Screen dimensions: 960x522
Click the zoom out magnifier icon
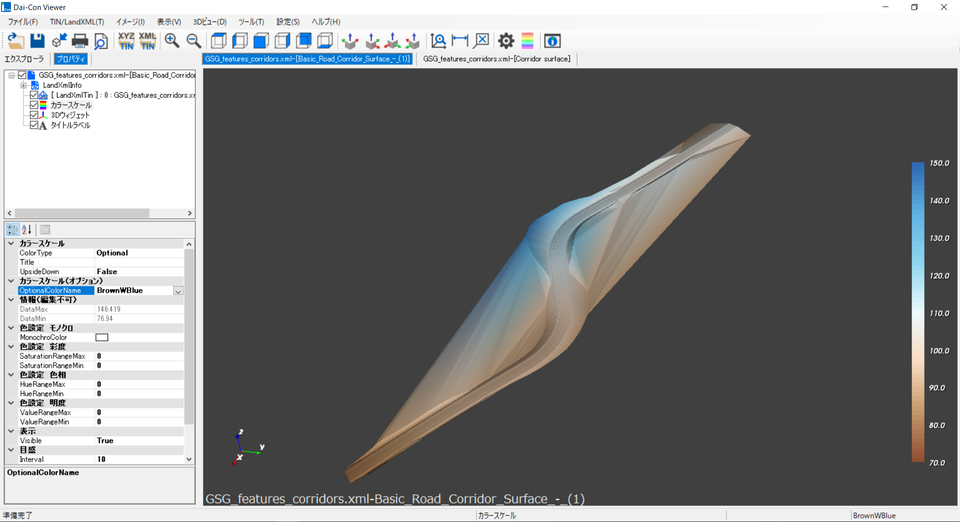click(193, 41)
